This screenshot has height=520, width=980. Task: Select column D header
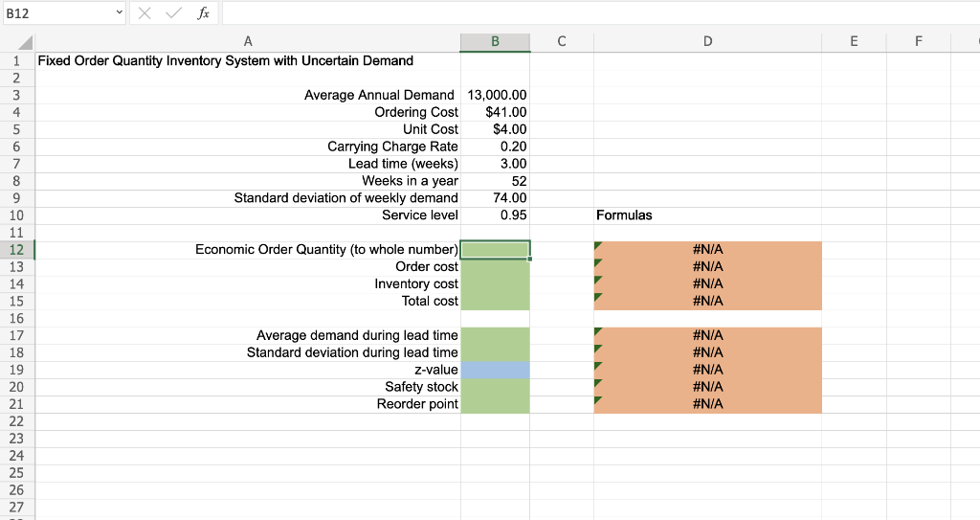coord(707,41)
